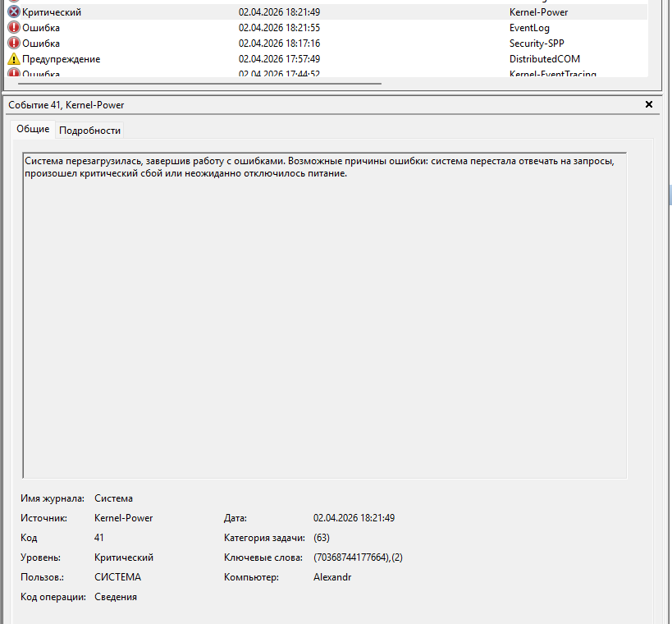Click the Категория задачи label
This screenshot has height=624, width=672.
pos(264,539)
